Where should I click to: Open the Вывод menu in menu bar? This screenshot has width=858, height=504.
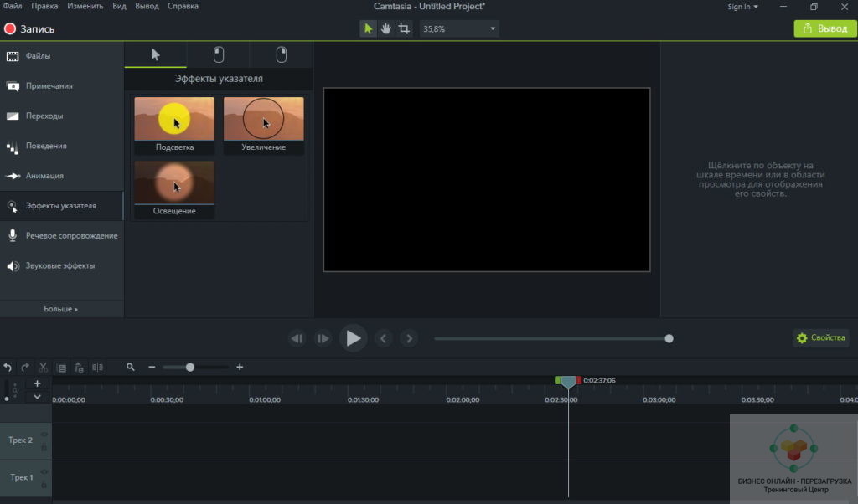pyautogui.click(x=146, y=6)
